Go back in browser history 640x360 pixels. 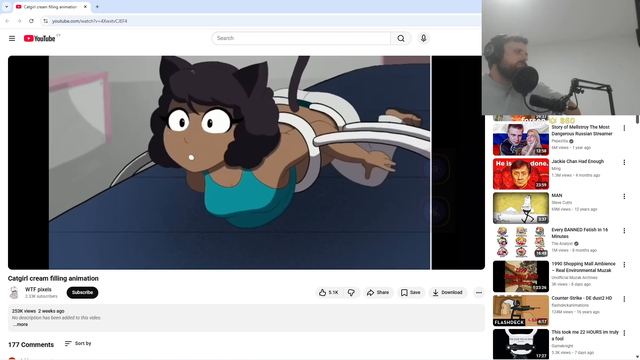pyautogui.click(x=7, y=21)
